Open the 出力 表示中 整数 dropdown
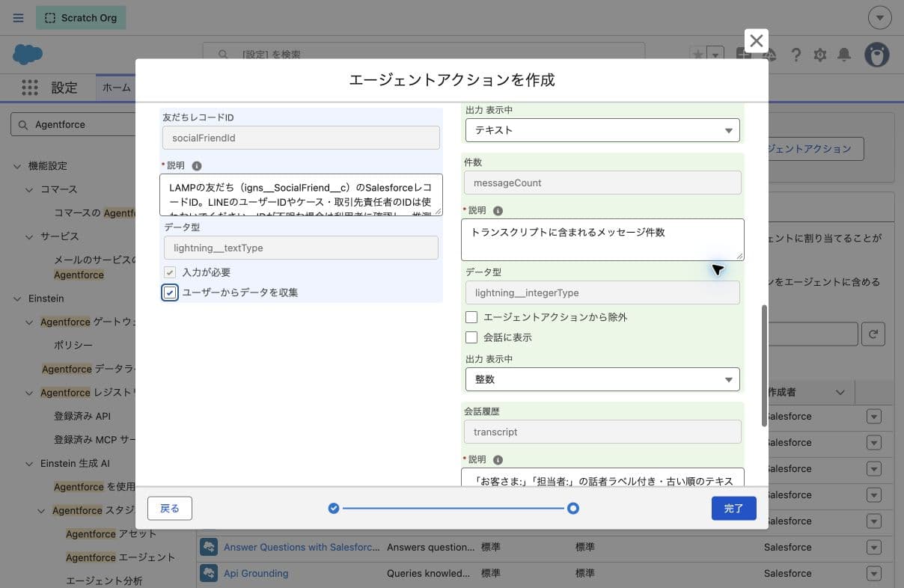Screen dimensions: 904x588 (602, 379)
